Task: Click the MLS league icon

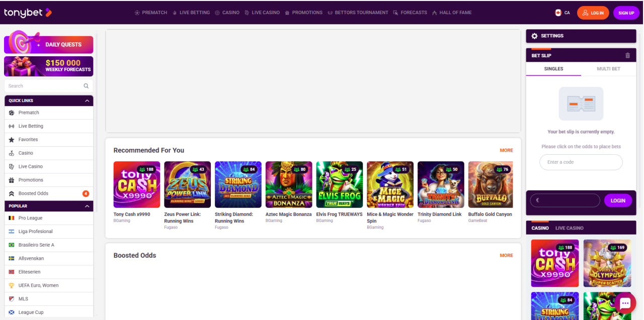Action: [x=12, y=299]
